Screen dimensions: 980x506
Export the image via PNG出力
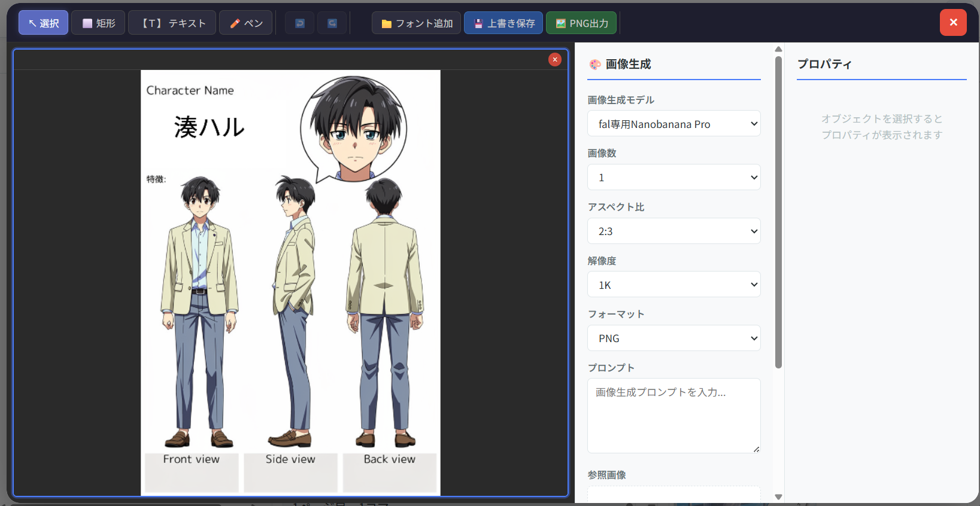coord(581,23)
